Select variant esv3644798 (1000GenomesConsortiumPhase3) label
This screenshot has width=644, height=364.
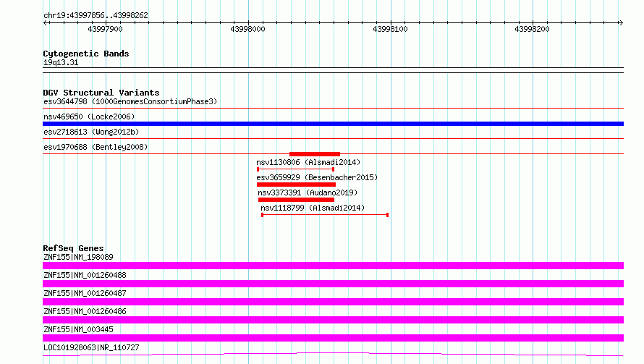coord(130,101)
